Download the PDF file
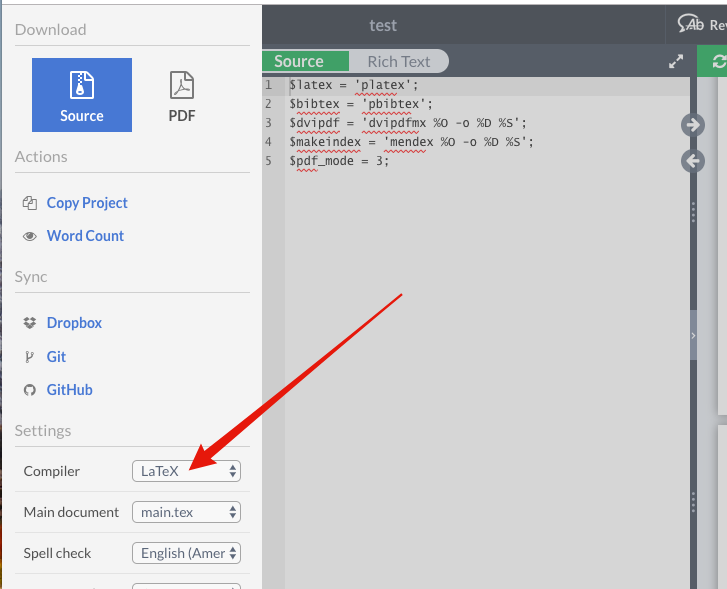Screen dimensions: 727x589 click(182, 95)
